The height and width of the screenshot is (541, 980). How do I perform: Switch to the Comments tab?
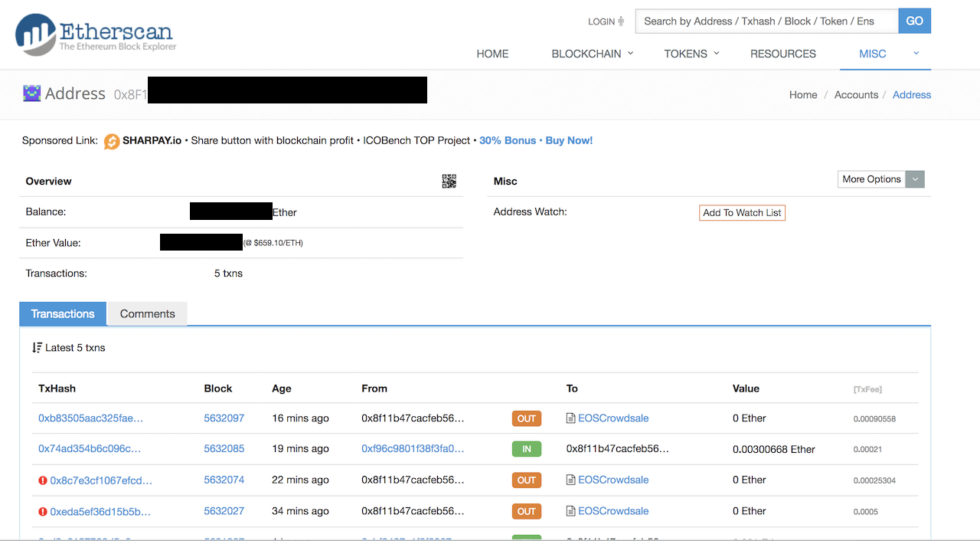pyautogui.click(x=147, y=314)
